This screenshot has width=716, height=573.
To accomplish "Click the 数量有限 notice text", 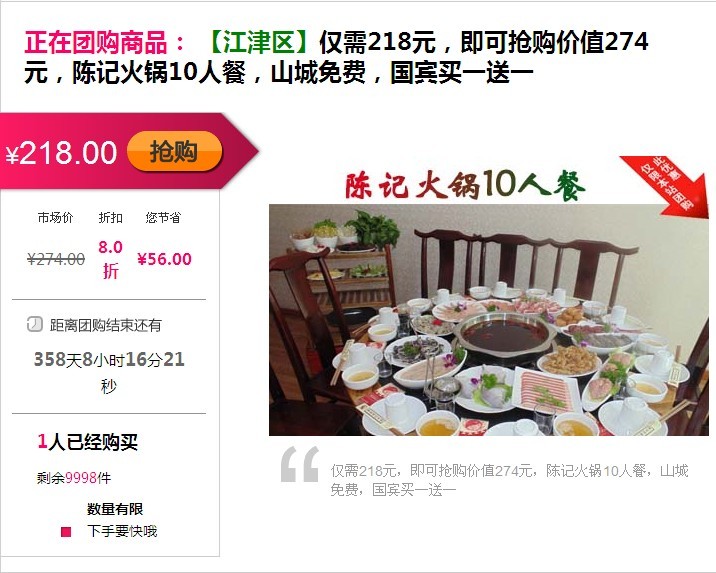I will tap(115, 509).
